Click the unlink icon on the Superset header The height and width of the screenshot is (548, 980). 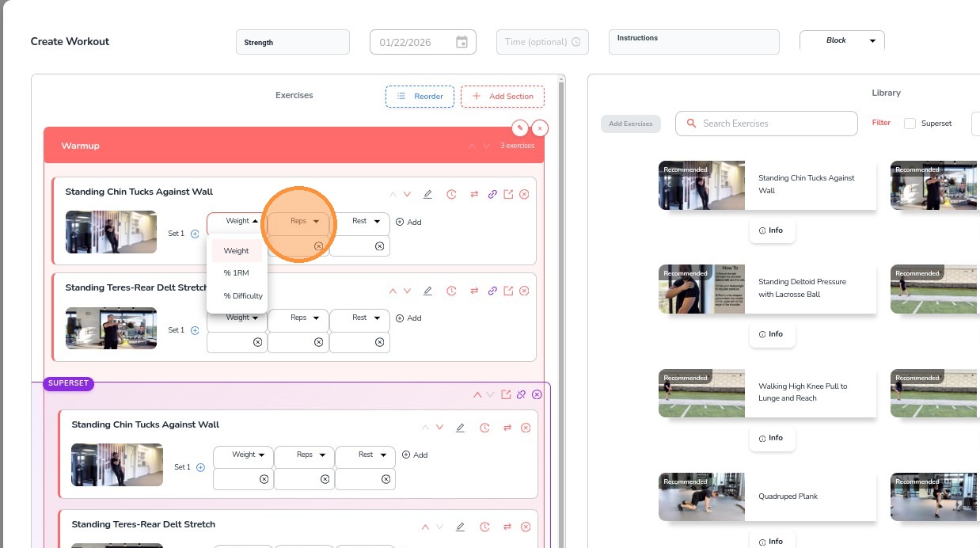pos(521,394)
